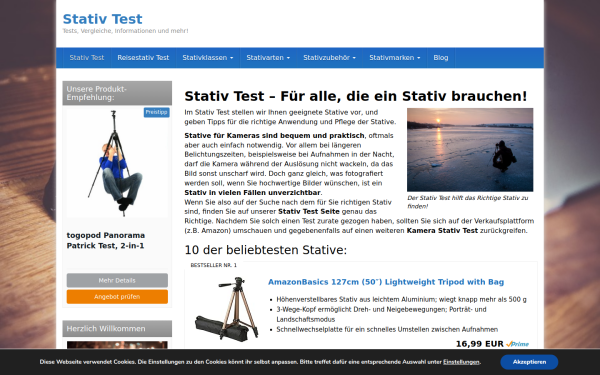Open the AmazonBasics 127cm Lightweight Tripod link
The image size is (600, 375).
point(386,282)
